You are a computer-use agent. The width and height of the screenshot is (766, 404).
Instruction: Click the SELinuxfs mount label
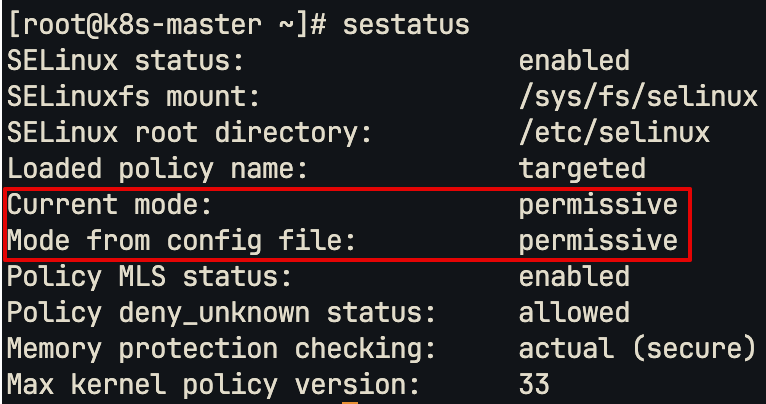[x=133, y=97]
